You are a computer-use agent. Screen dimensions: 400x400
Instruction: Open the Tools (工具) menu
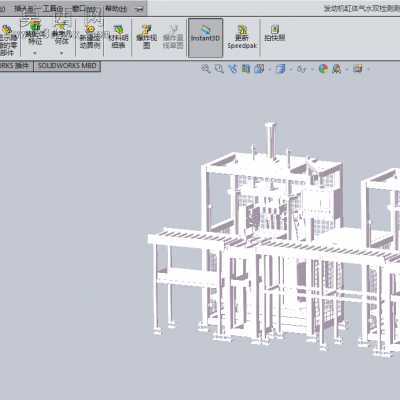click(x=52, y=9)
